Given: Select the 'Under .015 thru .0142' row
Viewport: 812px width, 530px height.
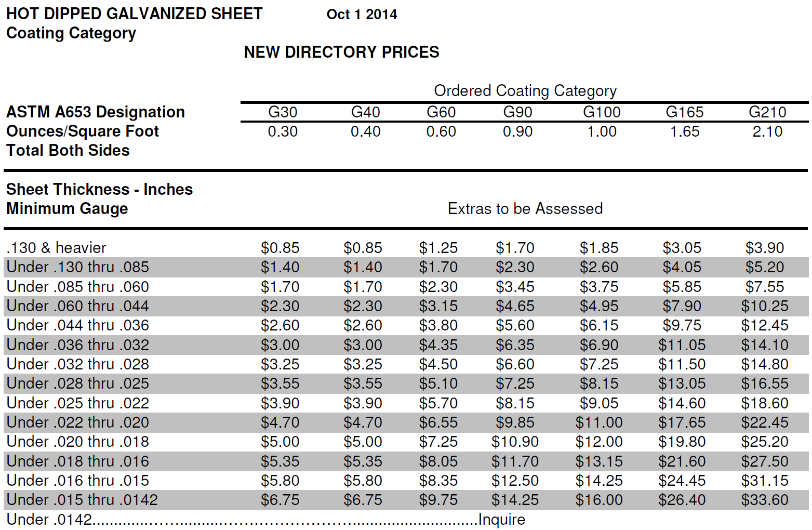Looking at the screenshot, I should tap(82, 500).
